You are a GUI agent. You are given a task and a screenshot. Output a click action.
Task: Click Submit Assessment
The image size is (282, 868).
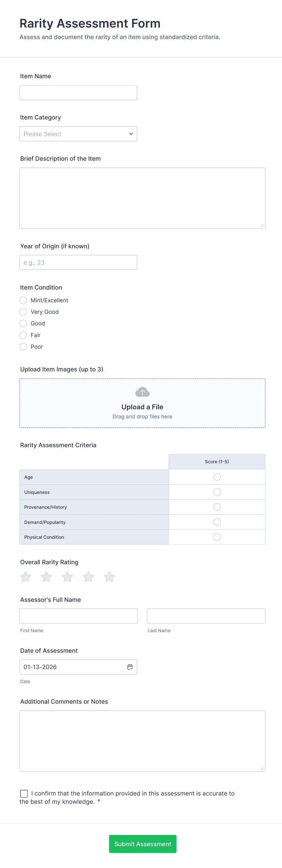pyautogui.click(x=142, y=844)
